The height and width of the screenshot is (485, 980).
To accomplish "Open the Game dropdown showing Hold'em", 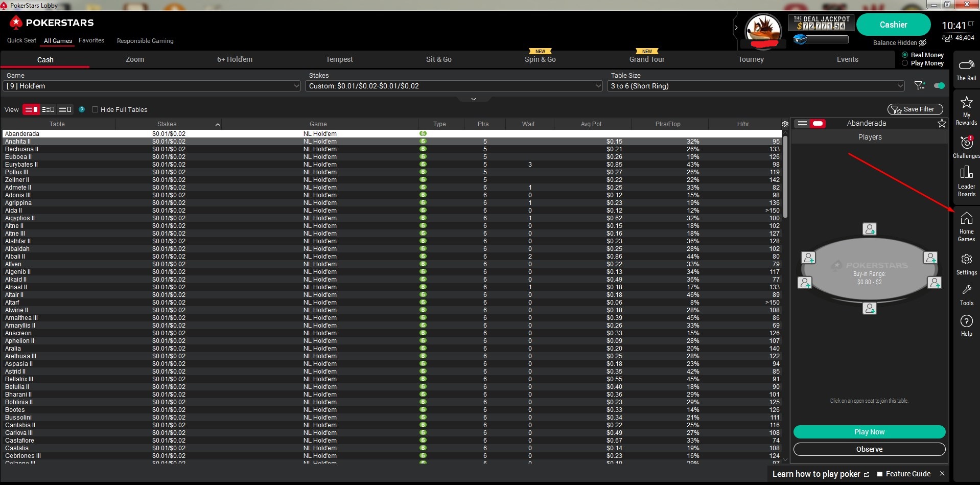I will tap(152, 86).
